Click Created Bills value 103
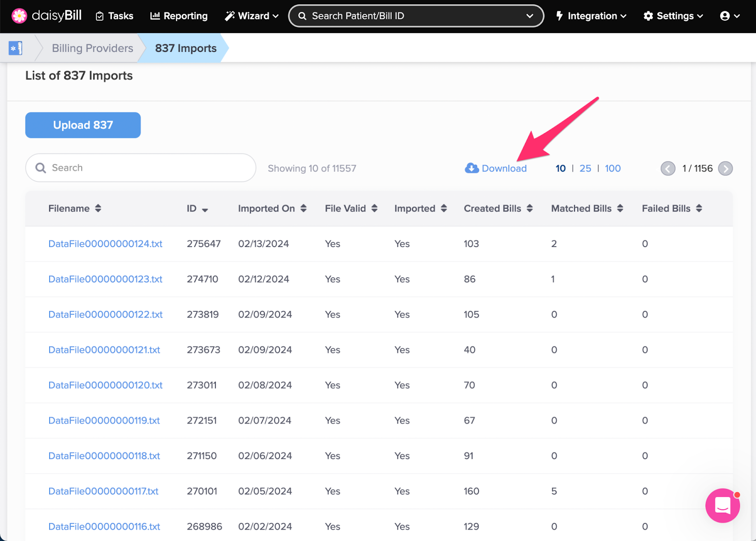This screenshot has height=541, width=756. click(x=472, y=244)
